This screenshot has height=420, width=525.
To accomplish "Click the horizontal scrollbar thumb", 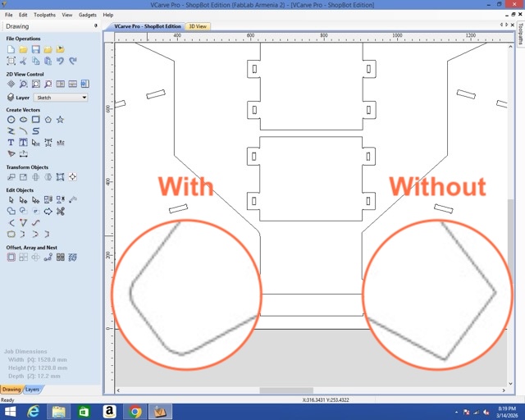I will (286, 390).
